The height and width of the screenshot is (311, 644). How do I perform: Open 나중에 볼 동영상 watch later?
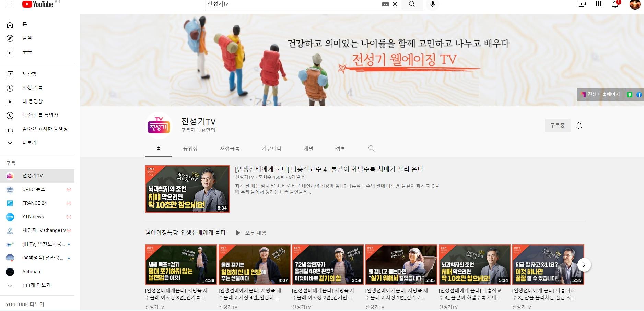pyautogui.click(x=37, y=115)
